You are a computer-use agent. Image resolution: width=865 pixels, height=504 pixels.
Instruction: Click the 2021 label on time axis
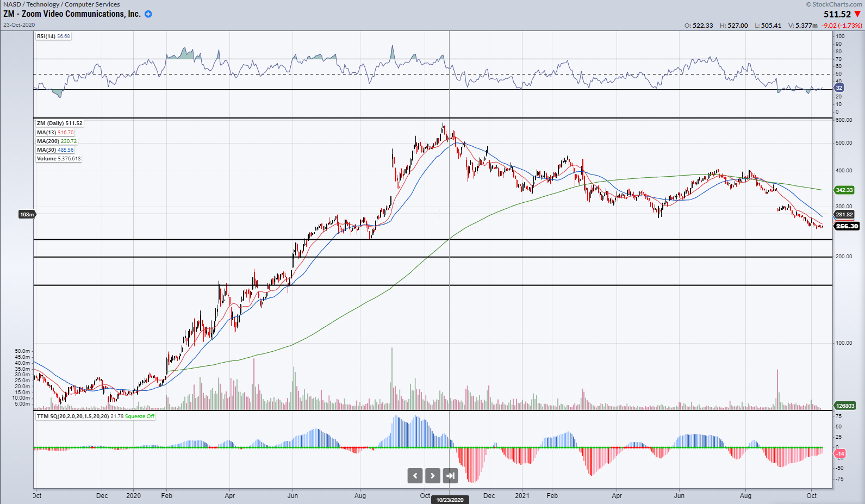point(522,496)
